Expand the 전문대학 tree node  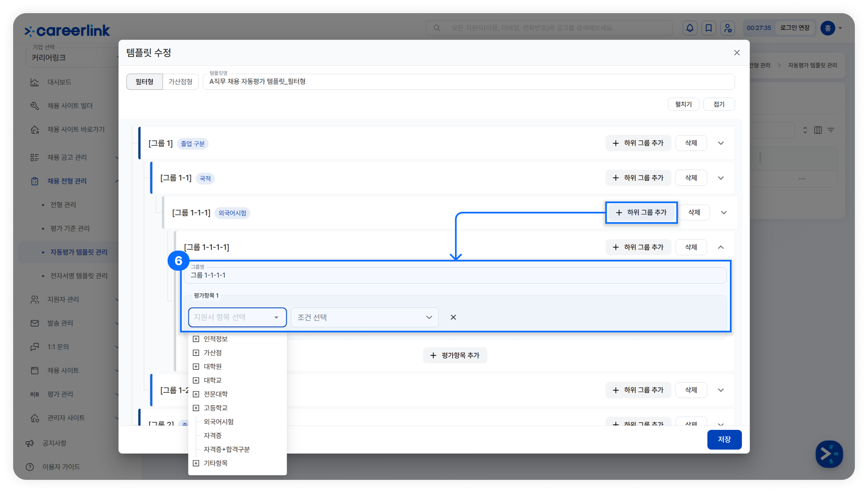pos(196,394)
